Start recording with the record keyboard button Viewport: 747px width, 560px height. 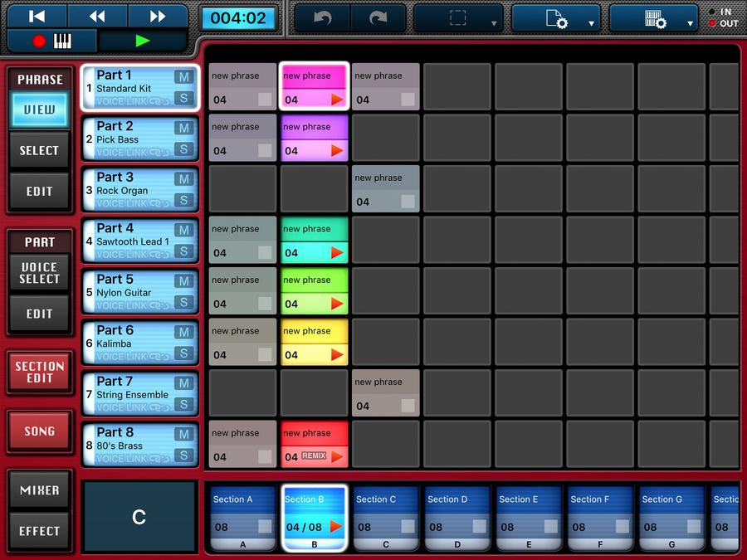pyautogui.click(x=51, y=41)
